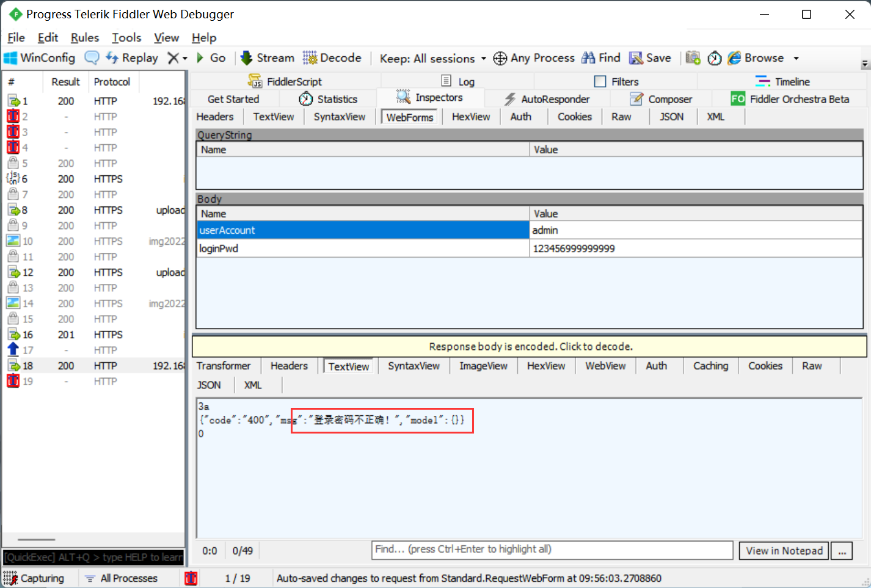The width and height of the screenshot is (871, 588).
Task: Select session 17 with blue upload arrow
Action: pos(93,350)
